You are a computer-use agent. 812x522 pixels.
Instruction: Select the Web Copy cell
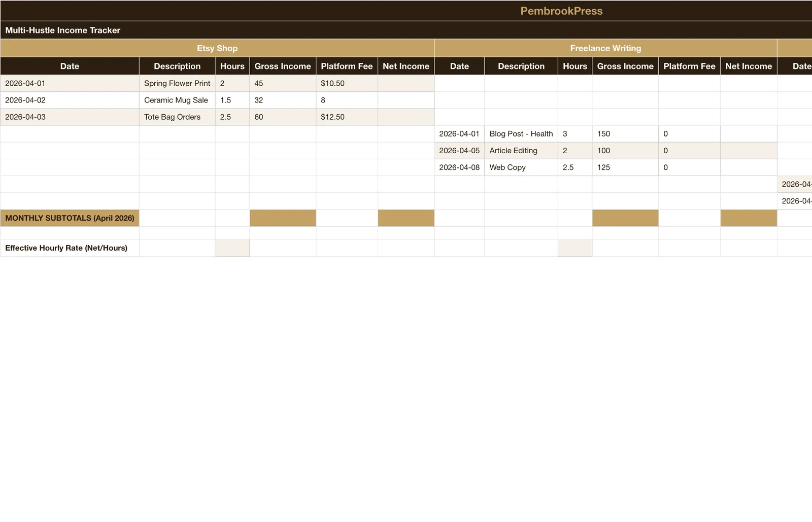pyautogui.click(x=521, y=167)
